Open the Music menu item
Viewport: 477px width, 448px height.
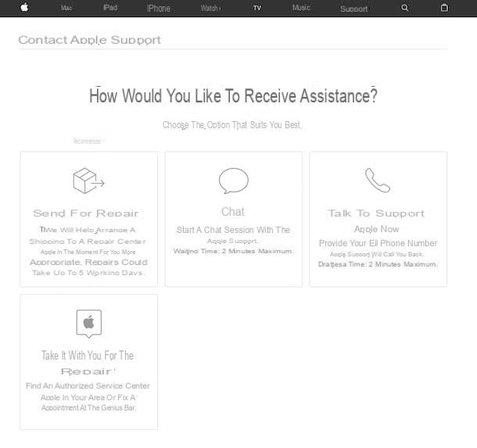(301, 8)
